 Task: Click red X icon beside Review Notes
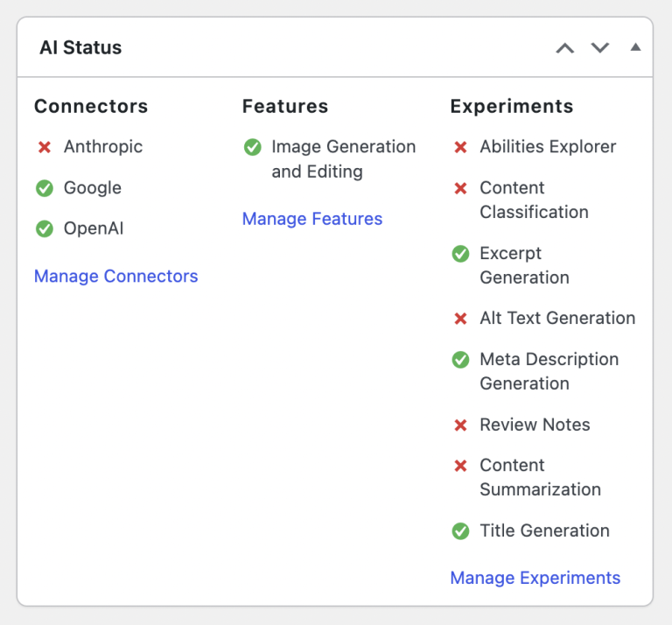(x=460, y=425)
